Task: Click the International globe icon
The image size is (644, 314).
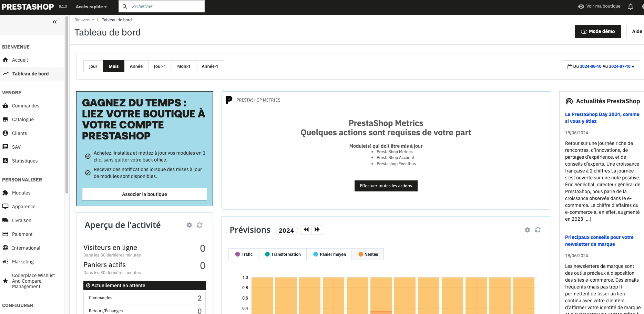Action: (6, 248)
